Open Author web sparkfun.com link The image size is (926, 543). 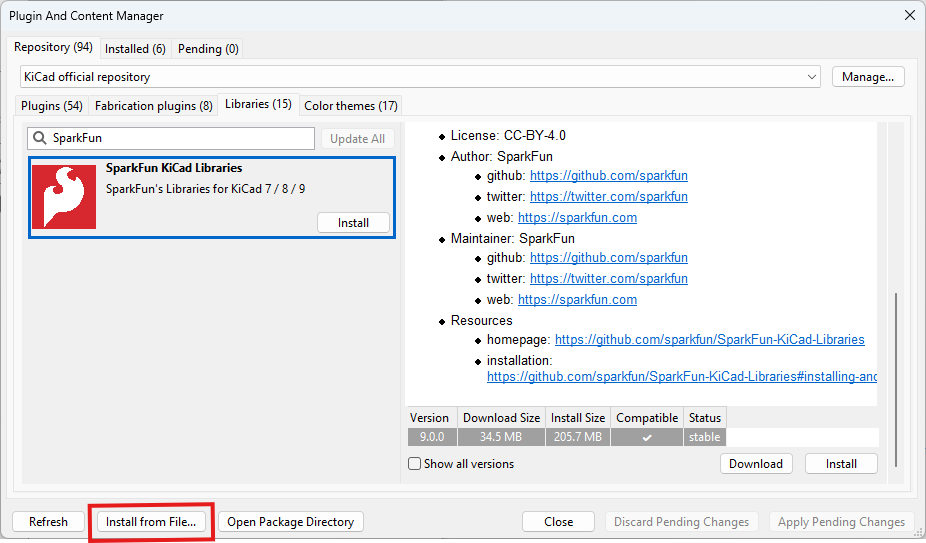tap(578, 217)
